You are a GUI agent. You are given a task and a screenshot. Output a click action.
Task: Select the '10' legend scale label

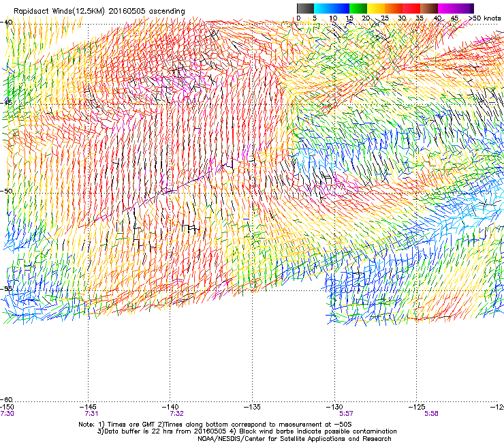333,18
